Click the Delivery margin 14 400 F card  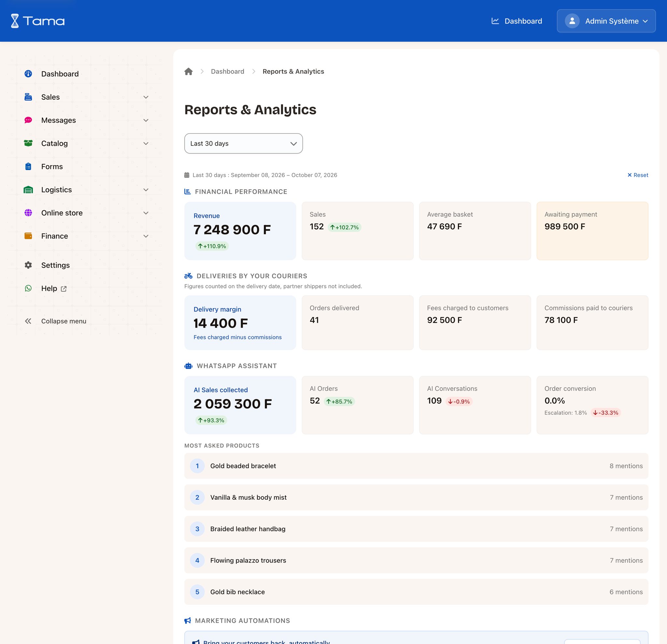(x=240, y=322)
